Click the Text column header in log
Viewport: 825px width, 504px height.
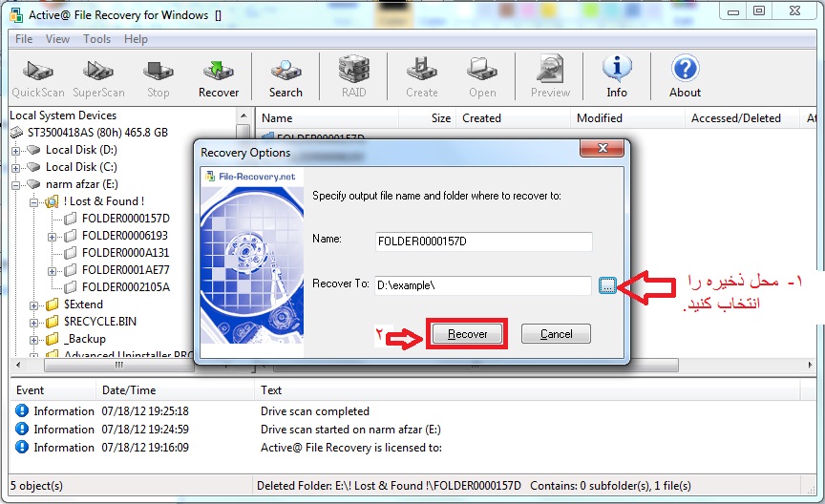click(x=528, y=390)
